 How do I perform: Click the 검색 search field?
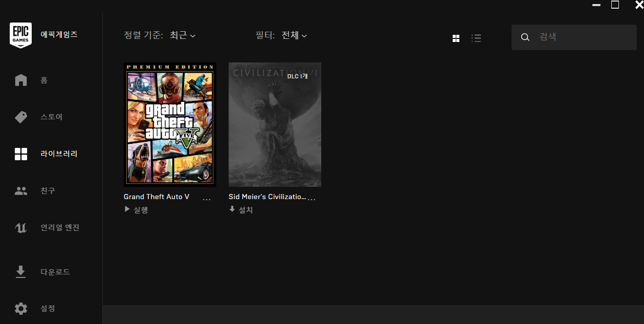574,37
